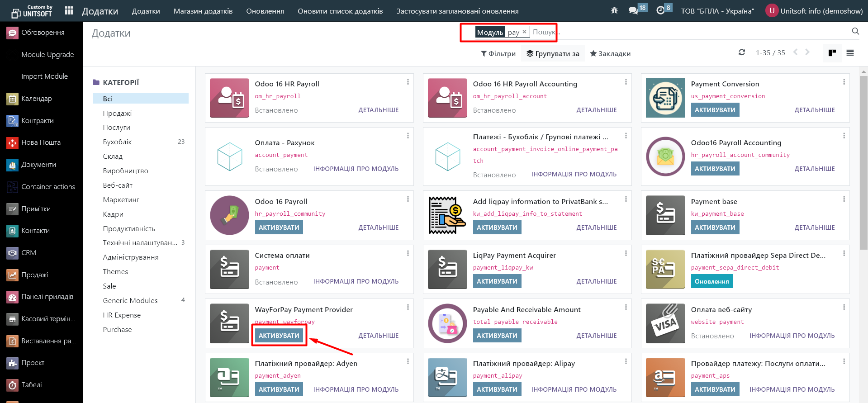Activate the Payment Conversion module
The width and height of the screenshot is (868, 403).
pyautogui.click(x=715, y=110)
